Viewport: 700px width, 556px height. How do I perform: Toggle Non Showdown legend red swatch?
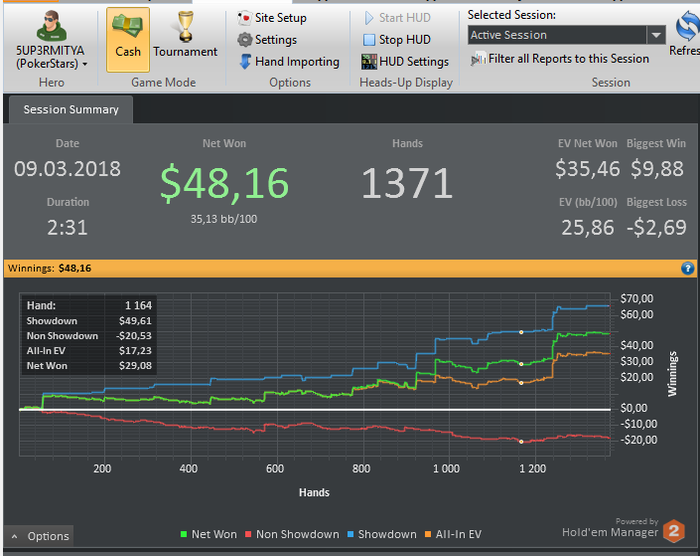248,534
